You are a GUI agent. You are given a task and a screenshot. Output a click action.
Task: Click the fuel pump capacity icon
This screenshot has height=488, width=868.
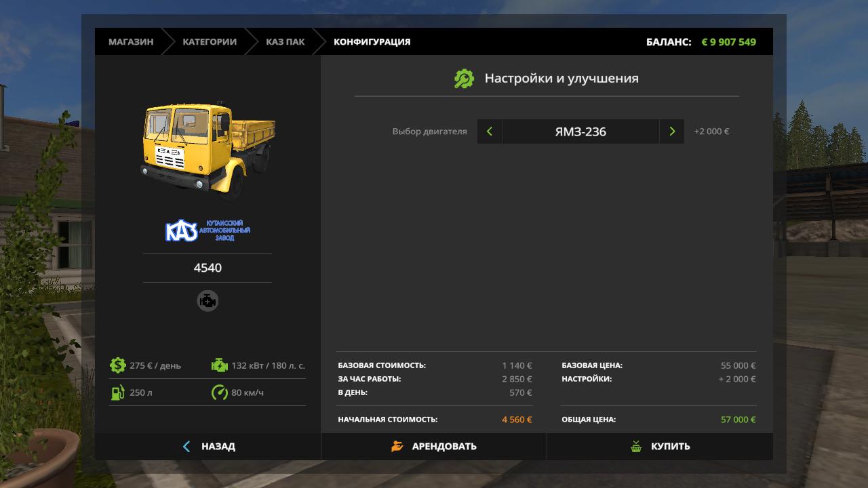click(118, 392)
